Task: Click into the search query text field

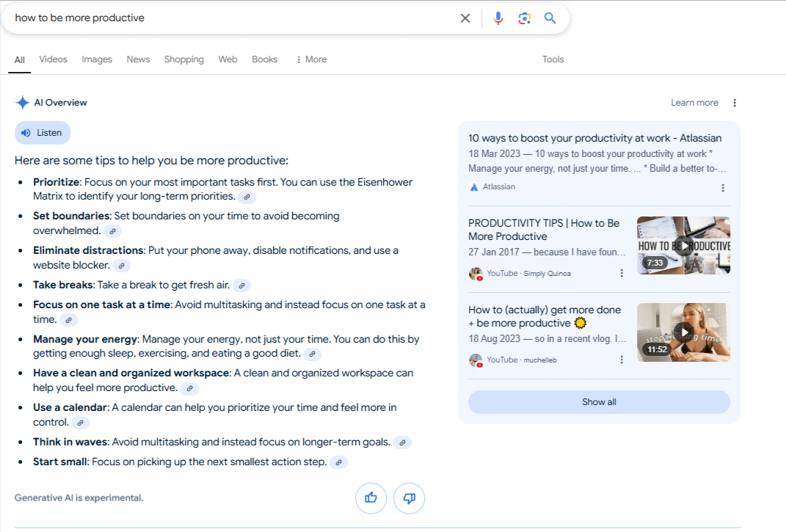Action: click(220, 18)
